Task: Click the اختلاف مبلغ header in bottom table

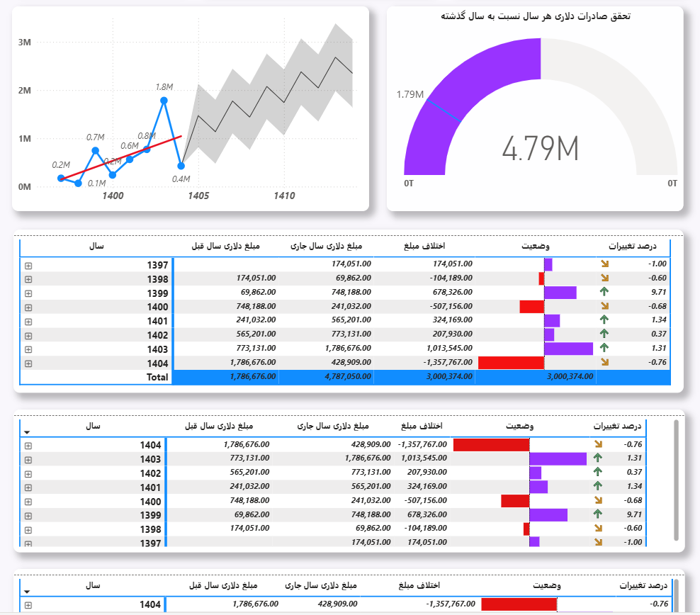Action: [x=419, y=586]
